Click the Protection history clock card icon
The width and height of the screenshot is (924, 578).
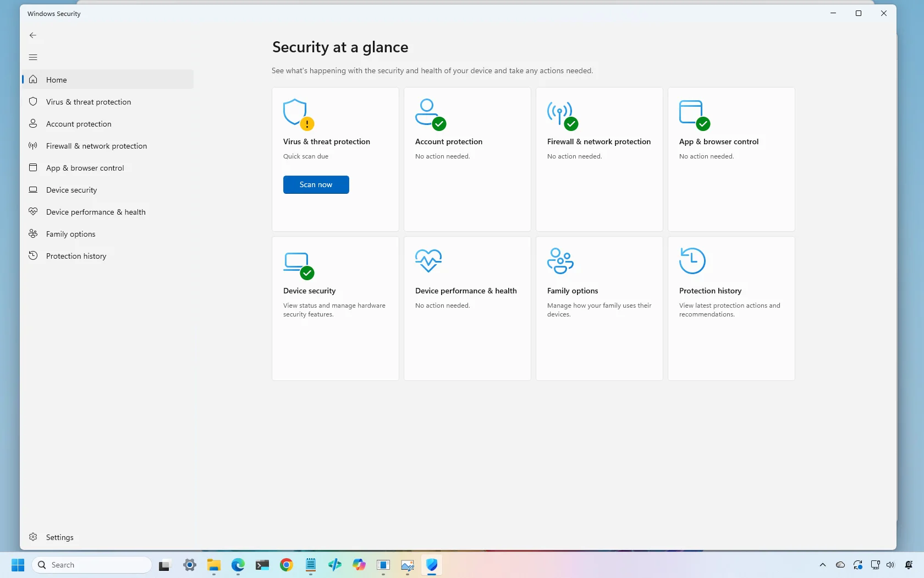(x=692, y=261)
